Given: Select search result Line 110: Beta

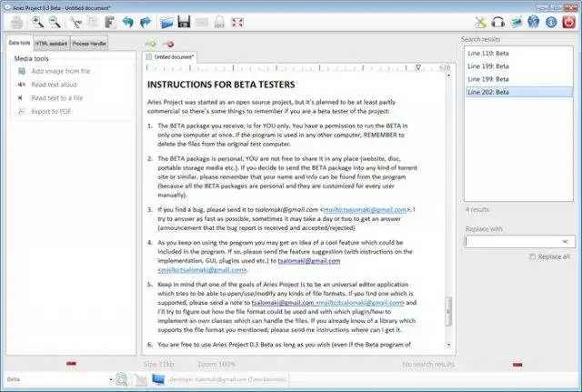Looking at the screenshot, I should (518, 53).
